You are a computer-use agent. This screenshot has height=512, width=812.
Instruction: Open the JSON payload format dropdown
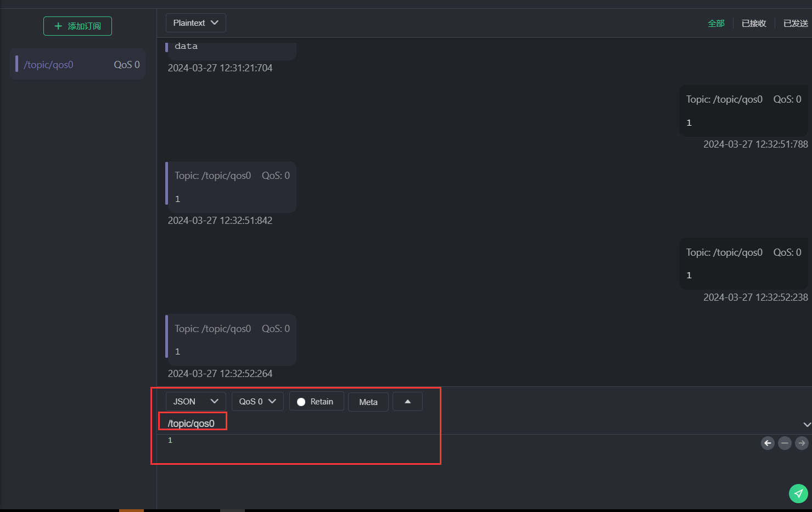coord(195,402)
